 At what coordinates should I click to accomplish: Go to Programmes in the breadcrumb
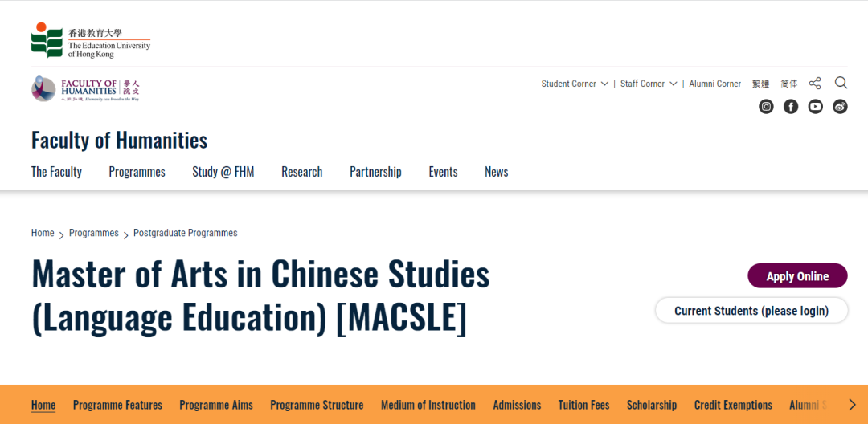[x=93, y=233]
